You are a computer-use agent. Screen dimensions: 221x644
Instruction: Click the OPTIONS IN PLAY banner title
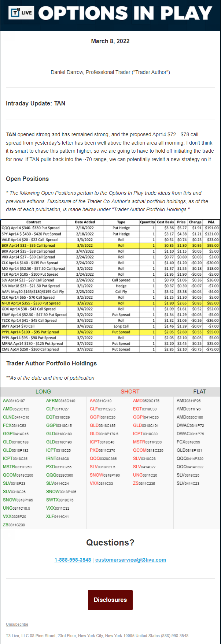(125, 14)
